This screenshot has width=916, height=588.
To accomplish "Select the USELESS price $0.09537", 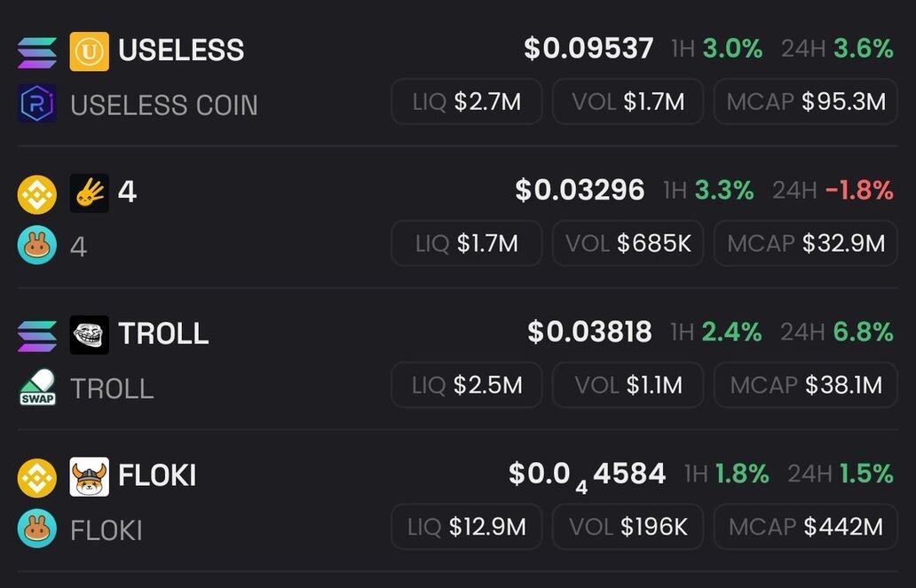I will (588, 49).
